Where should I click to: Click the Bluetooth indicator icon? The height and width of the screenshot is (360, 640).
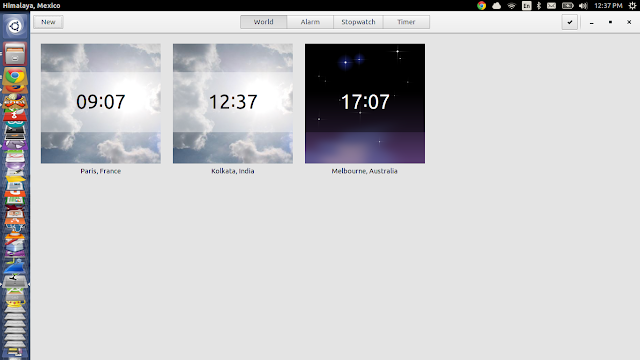coord(539,5)
